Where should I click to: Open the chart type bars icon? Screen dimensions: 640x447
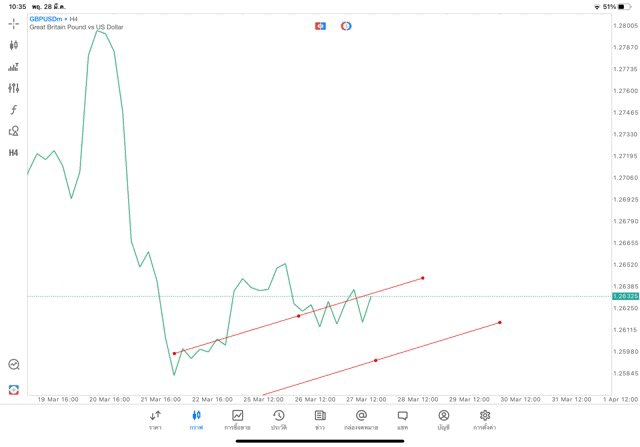coord(14,67)
